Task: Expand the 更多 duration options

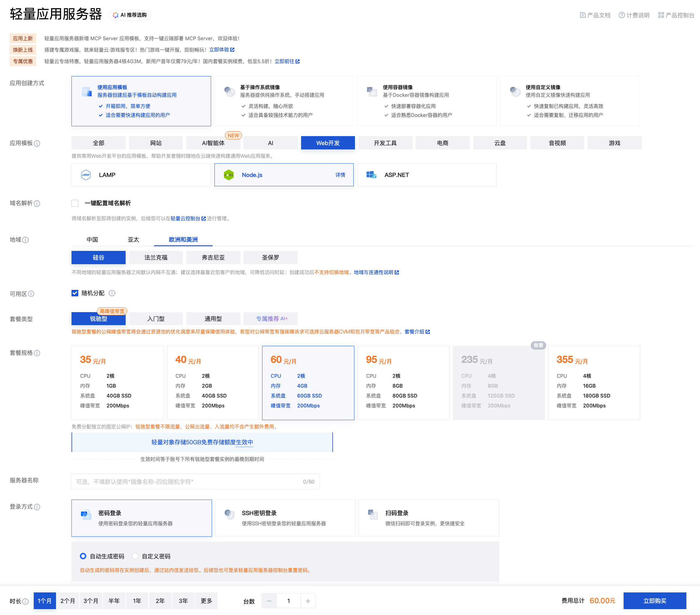Action: (206, 601)
